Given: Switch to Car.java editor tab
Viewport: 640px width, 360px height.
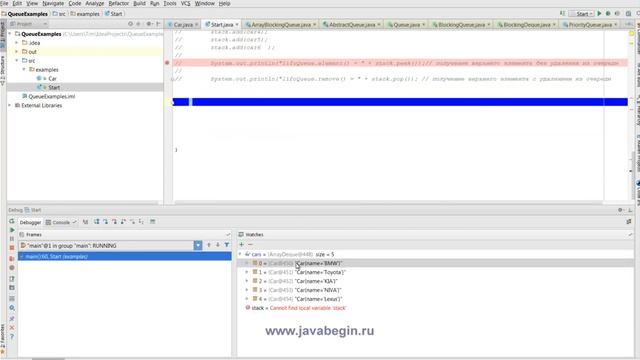Looking at the screenshot, I should tap(183, 24).
